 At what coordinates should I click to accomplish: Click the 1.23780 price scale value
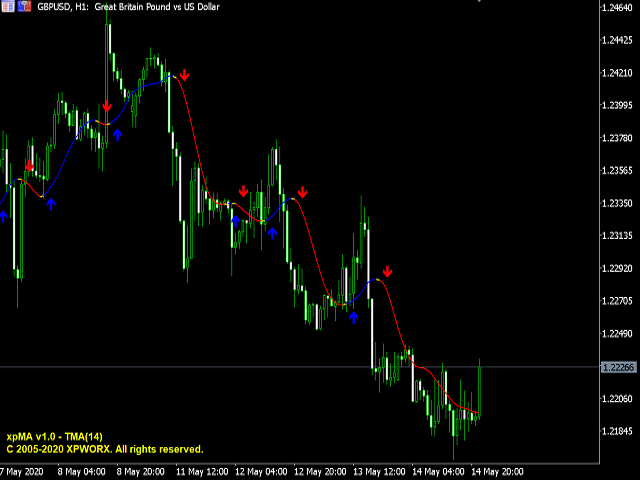point(617,138)
